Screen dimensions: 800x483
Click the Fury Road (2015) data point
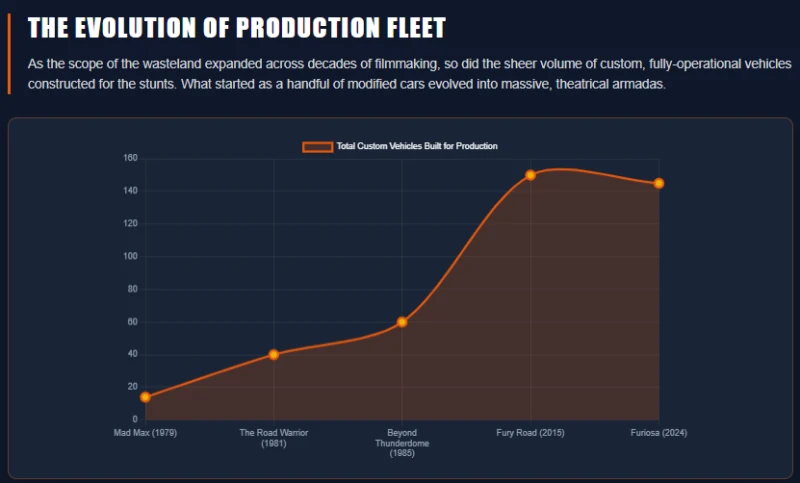click(x=531, y=175)
